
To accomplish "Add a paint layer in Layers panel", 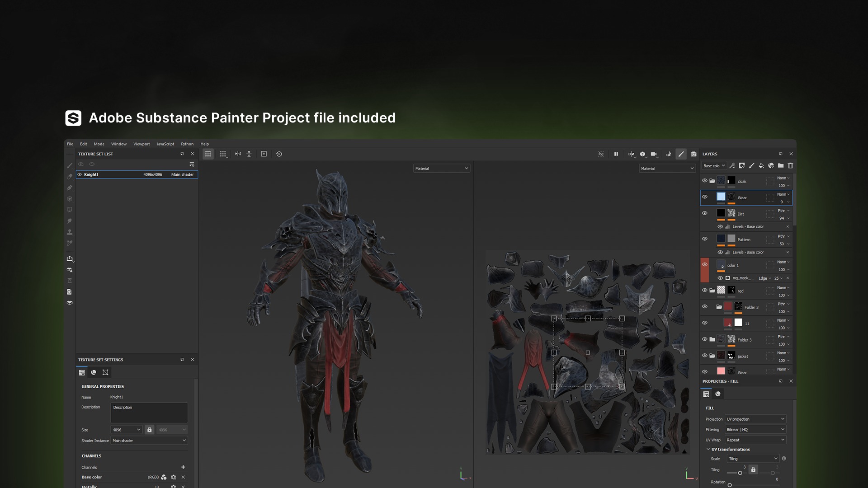I will pyautogui.click(x=752, y=166).
